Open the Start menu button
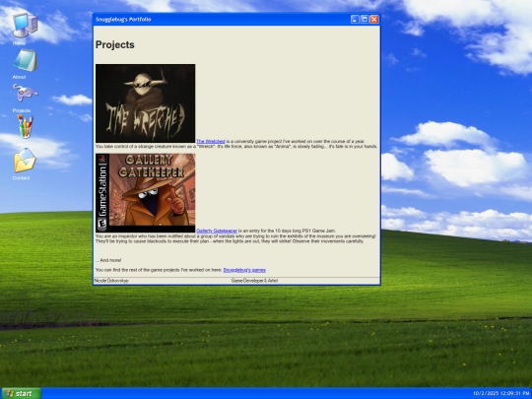 point(21,393)
